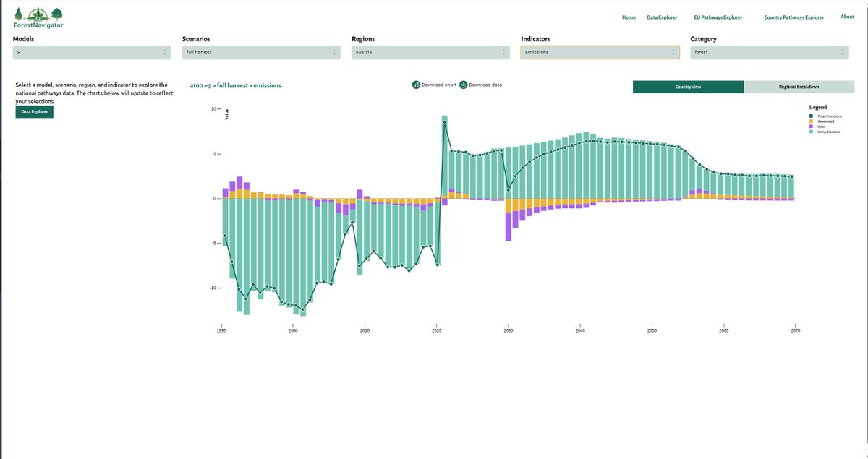Click the Download data label
868x459 pixels.
(485, 85)
